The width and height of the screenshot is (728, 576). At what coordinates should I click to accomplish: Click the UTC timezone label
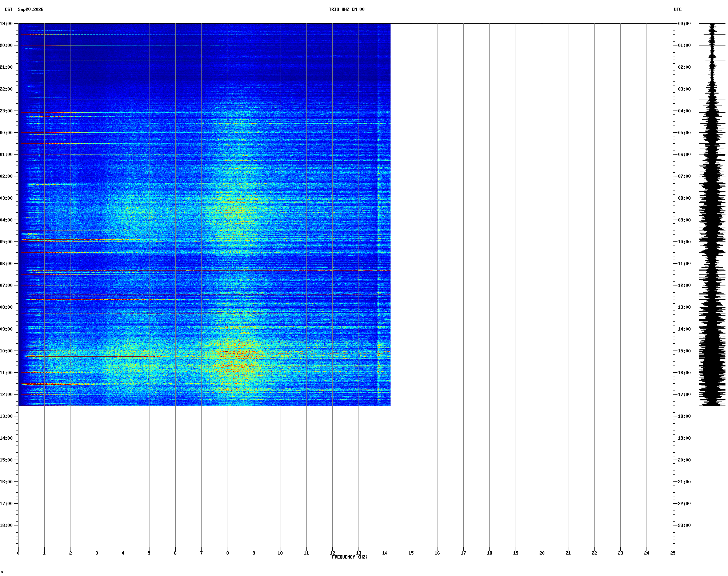pos(678,9)
